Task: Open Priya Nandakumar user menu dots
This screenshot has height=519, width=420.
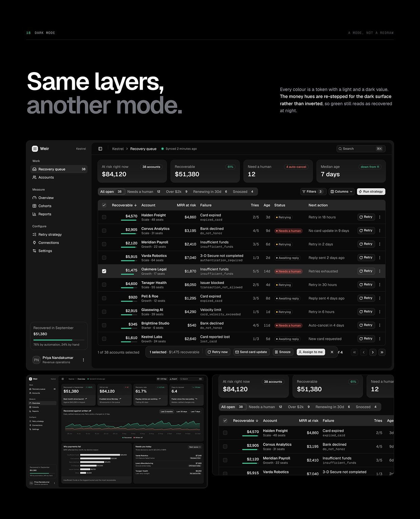Action: coord(83,360)
